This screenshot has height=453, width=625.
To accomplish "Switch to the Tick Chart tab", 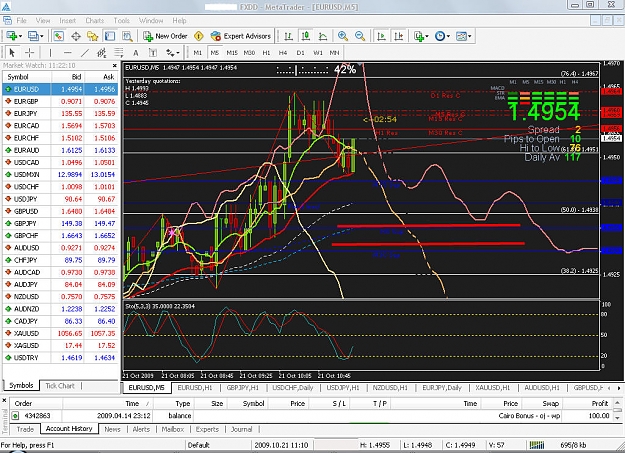I will pos(60,386).
